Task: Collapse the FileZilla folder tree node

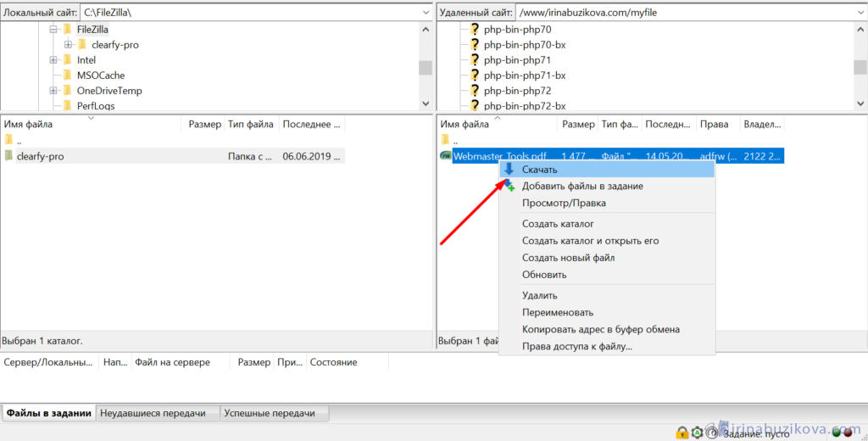Action: [x=53, y=30]
